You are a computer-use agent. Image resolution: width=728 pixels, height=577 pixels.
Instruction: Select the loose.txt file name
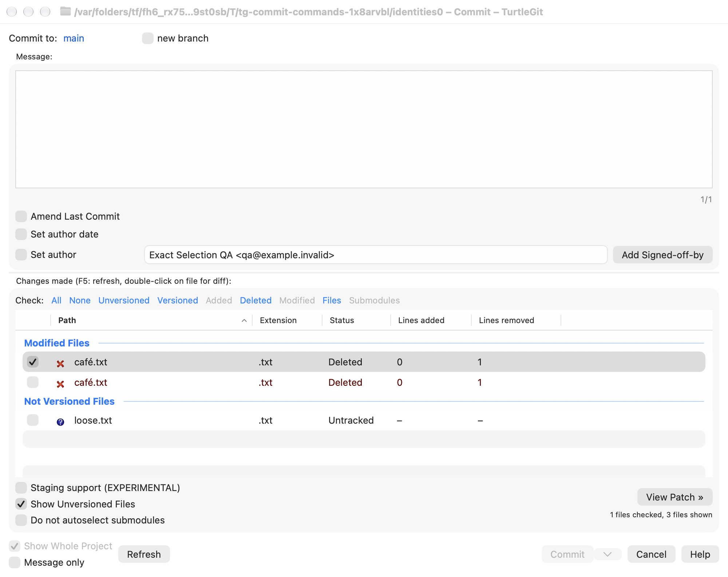tap(93, 420)
